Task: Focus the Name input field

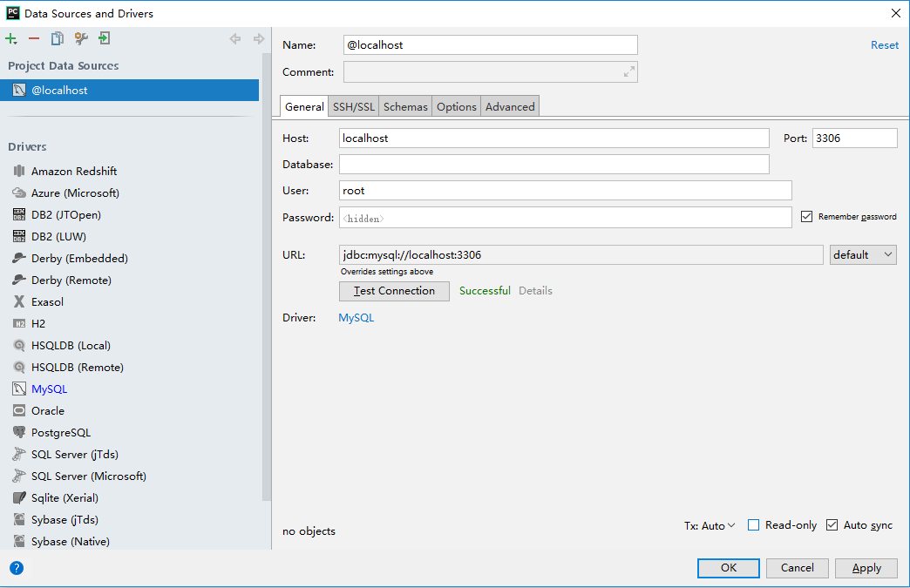Action: [491, 44]
